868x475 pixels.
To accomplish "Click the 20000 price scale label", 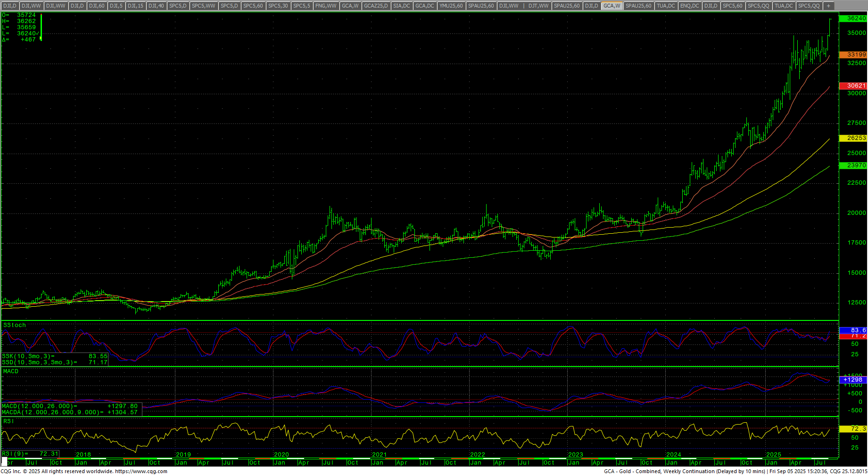I will (857, 213).
